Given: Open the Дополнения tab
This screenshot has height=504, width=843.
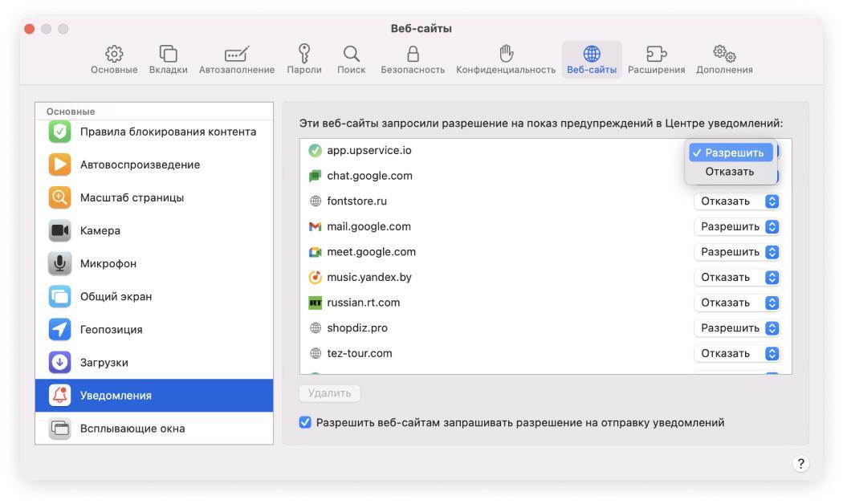Looking at the screenshot, I should click(724, 59).
